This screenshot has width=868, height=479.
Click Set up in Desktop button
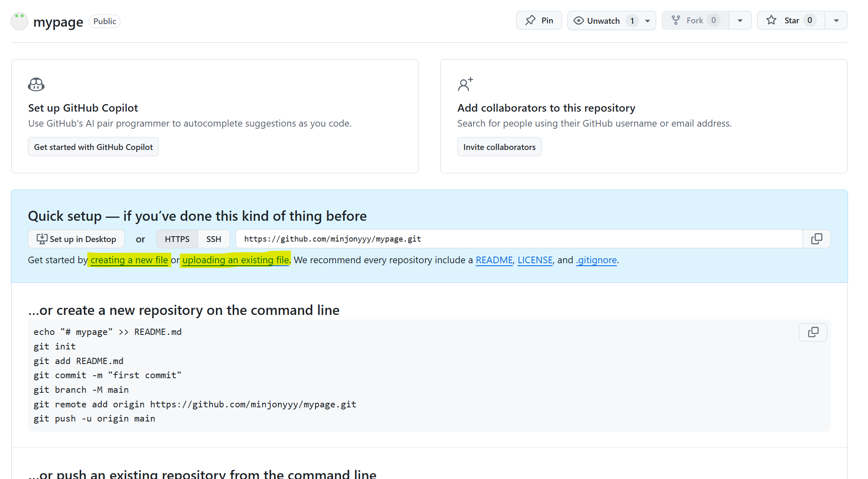click(x=76, y=239)
